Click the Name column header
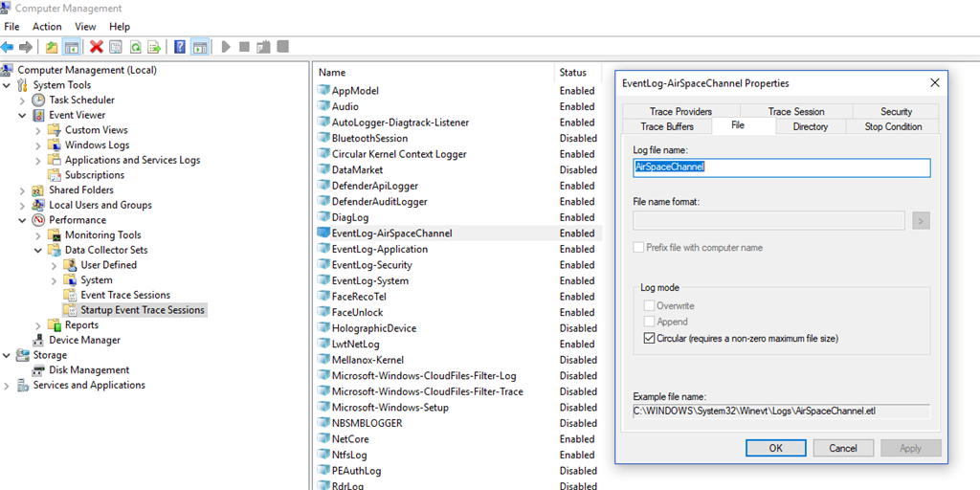Image resolution: width=980 pixels, height=490 pixels. point(434,73)
